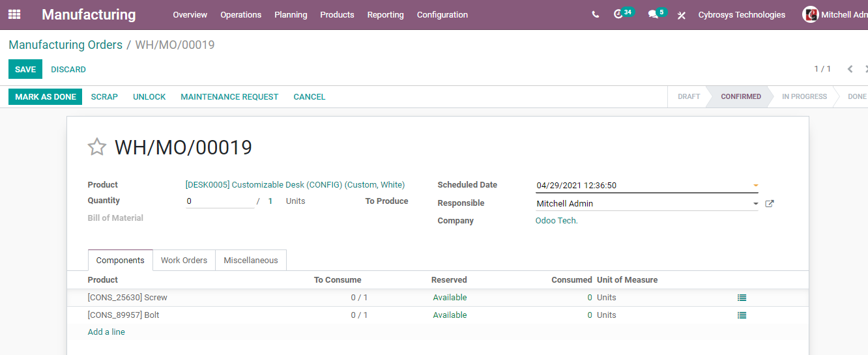868x355 pixels.
Task: Go back to Manufacturing Orders breadcrumb
Action: pos(65,45)
